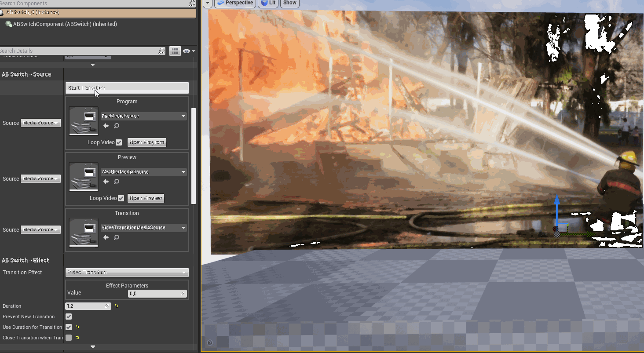Image resolution: width=644 pixels, height=353 pixels.
Task: Disable Prevent New Transition checkbox
Action: 69,317
